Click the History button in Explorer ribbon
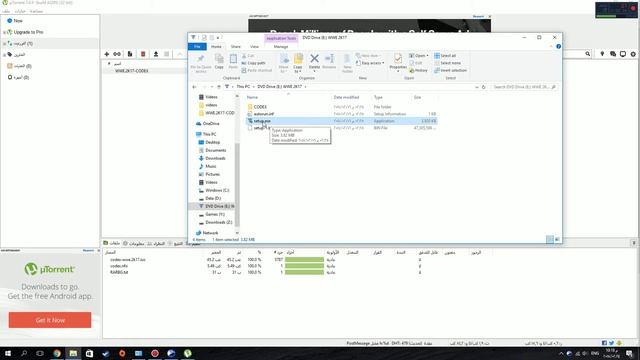The height and width of the screenshot is (360, 640). point(419,70)
